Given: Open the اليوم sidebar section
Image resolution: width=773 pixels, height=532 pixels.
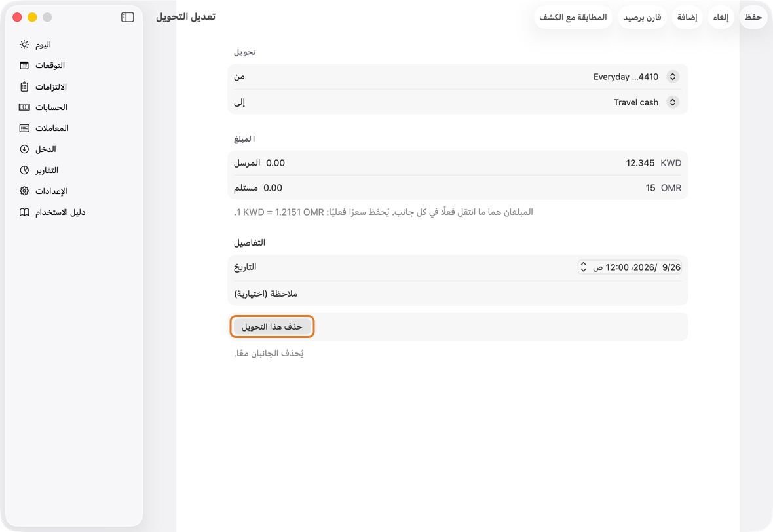Looking at the screenshot, I should tap(74, 45).
